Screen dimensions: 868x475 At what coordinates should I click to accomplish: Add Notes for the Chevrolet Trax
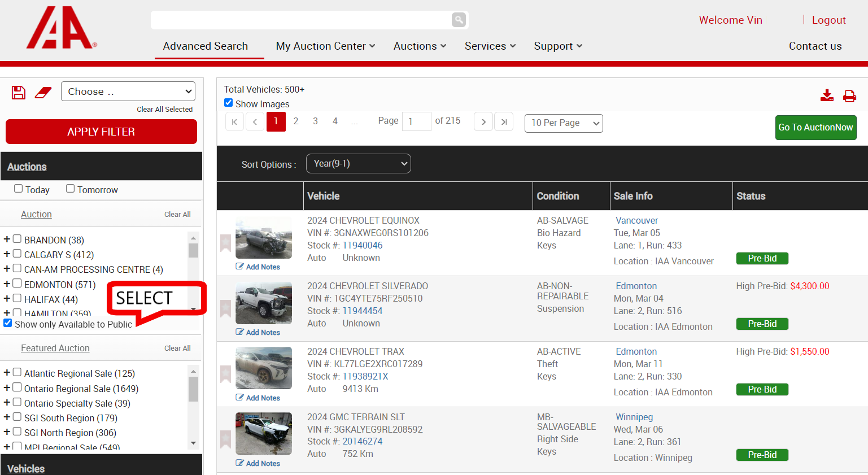click(258, 398)
